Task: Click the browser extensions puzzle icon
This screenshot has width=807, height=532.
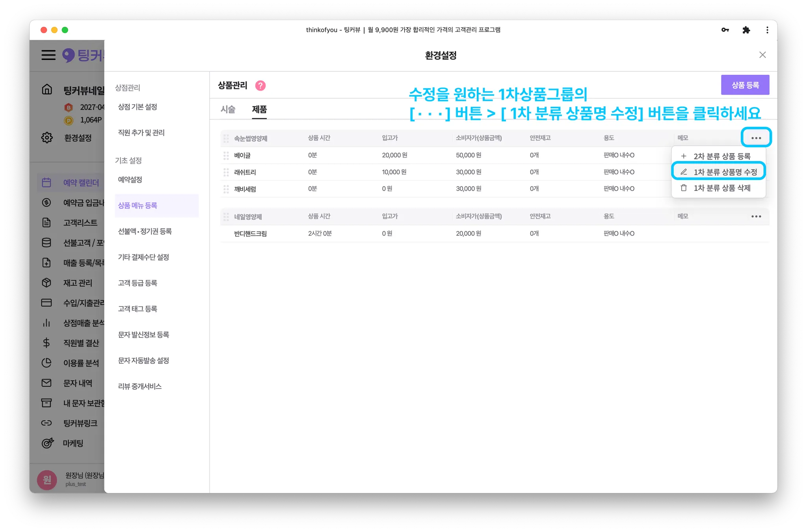Action: 746,30
